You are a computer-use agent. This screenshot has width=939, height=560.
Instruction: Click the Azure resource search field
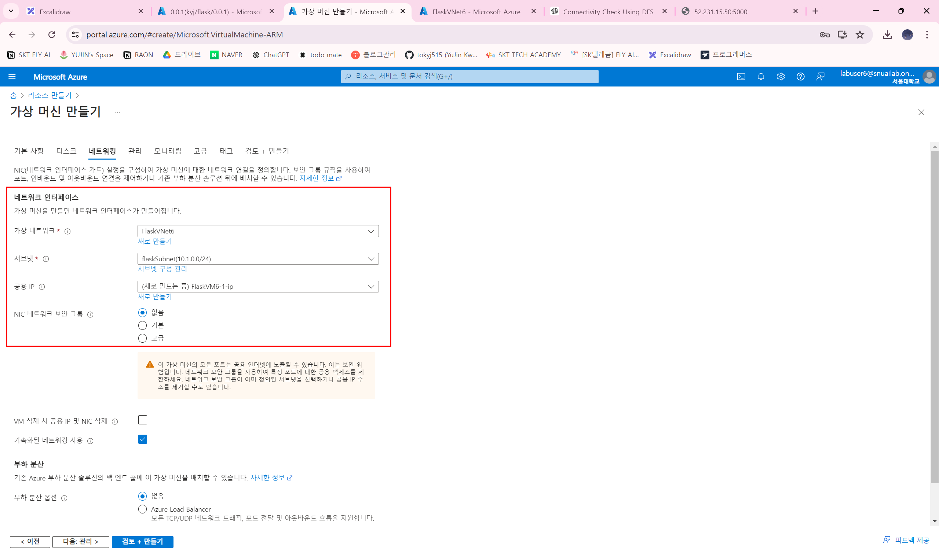469,77
